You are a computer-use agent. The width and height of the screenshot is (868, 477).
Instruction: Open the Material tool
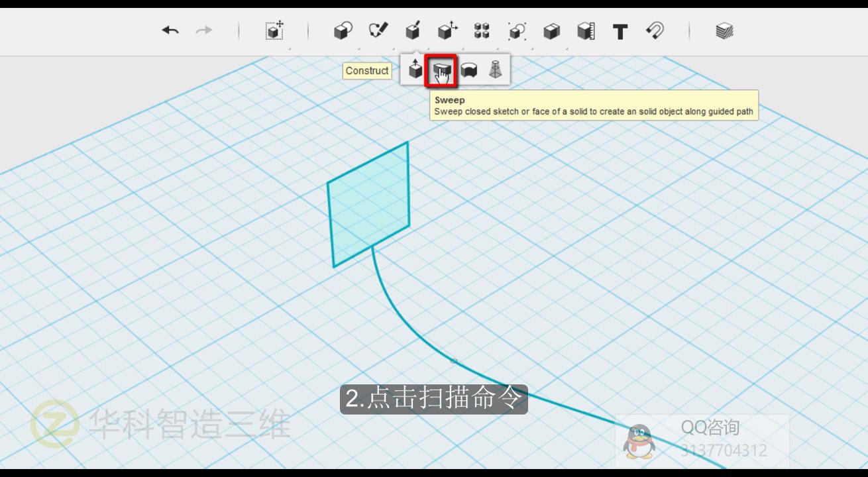(724, 30)
